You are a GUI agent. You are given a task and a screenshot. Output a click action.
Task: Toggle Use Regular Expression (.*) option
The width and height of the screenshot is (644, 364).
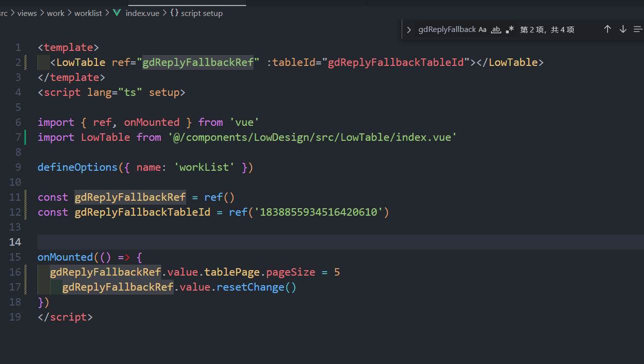[510, 29]
